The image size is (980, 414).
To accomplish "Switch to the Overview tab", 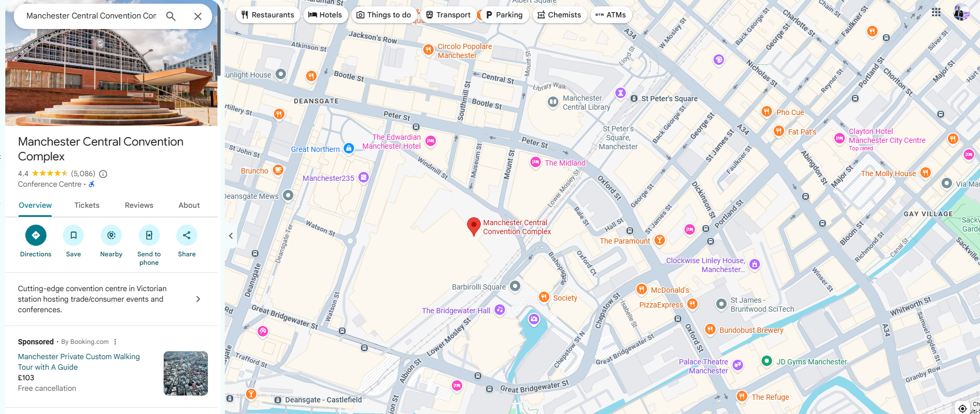I will (x=35, y=205).
